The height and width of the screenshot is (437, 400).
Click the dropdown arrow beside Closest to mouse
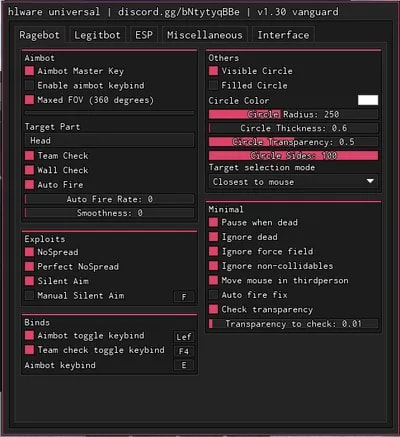point(370,181)
